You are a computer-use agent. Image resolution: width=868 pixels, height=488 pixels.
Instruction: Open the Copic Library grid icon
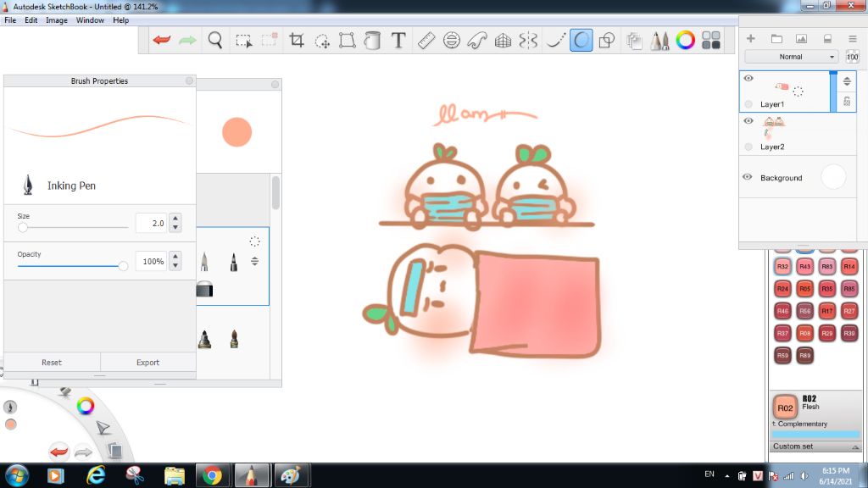711,40
